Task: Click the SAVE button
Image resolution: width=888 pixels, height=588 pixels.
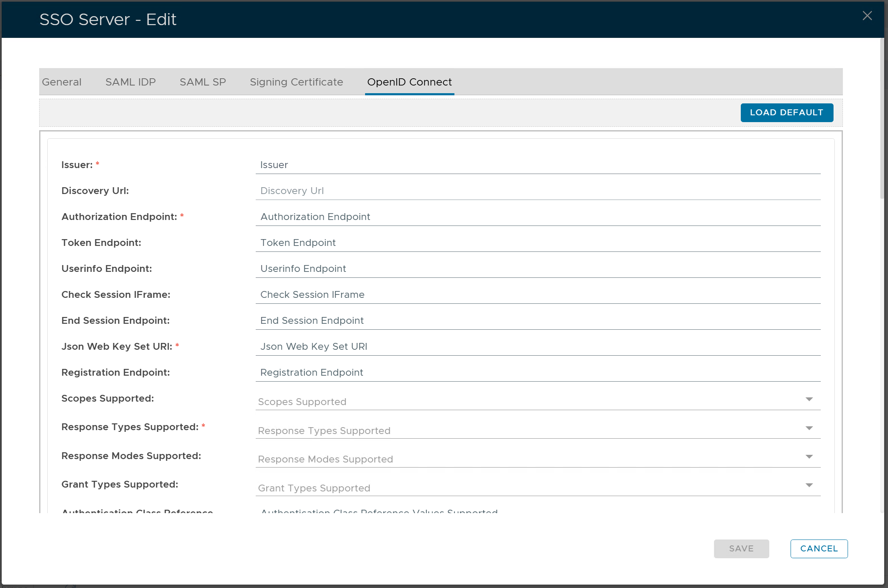Action: [x=741, y=548]
